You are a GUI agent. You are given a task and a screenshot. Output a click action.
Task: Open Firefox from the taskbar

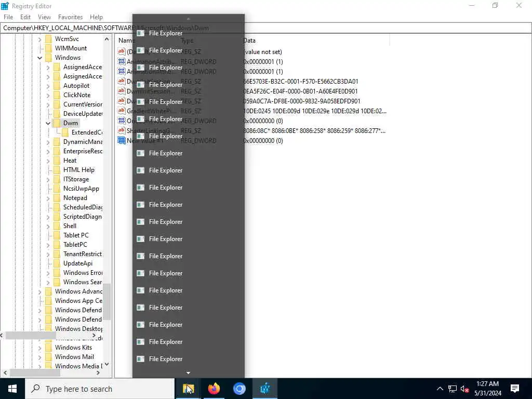tap(214, 389)
